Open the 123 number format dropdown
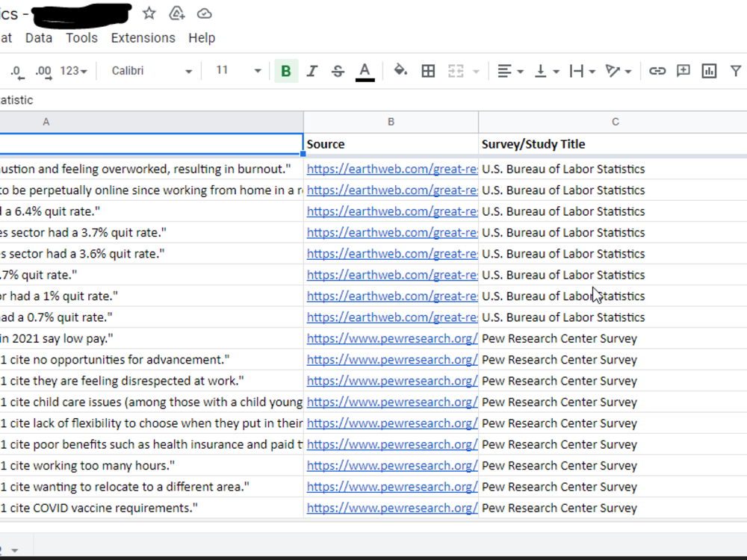 tap(73, 71)
